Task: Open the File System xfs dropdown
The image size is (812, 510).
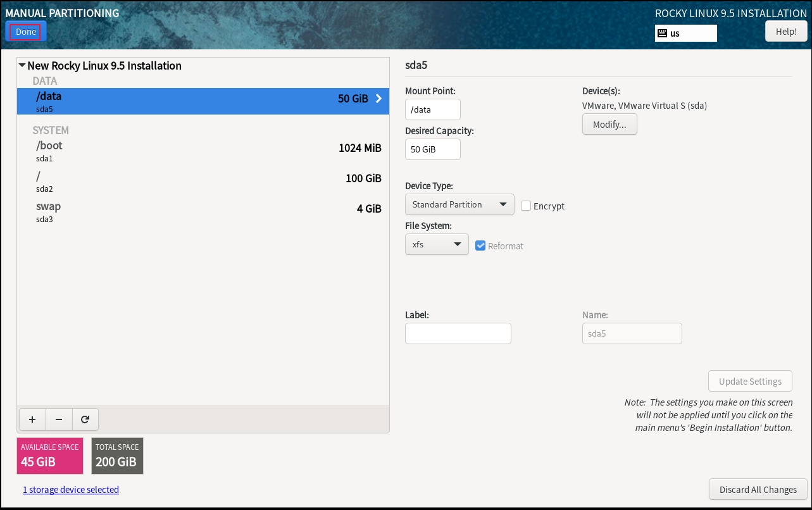Action: 437,244
